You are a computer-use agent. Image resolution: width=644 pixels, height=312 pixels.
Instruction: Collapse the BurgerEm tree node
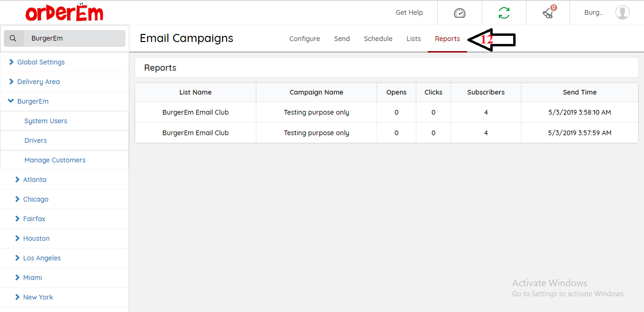click(32, 101)
